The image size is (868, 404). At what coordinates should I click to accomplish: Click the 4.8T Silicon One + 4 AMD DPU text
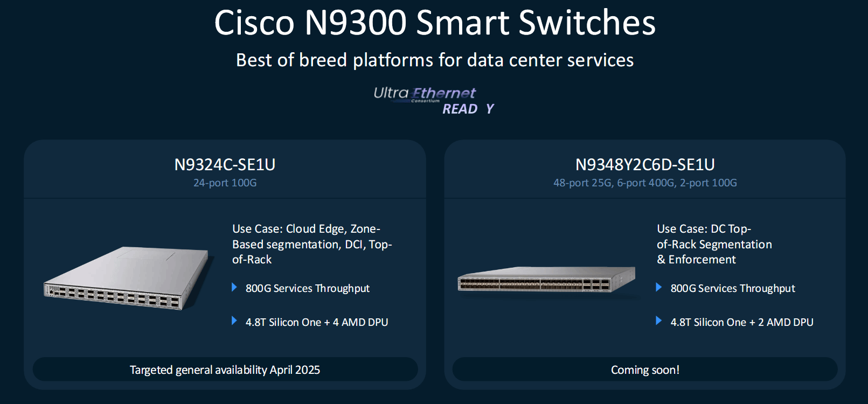[317, 322]
